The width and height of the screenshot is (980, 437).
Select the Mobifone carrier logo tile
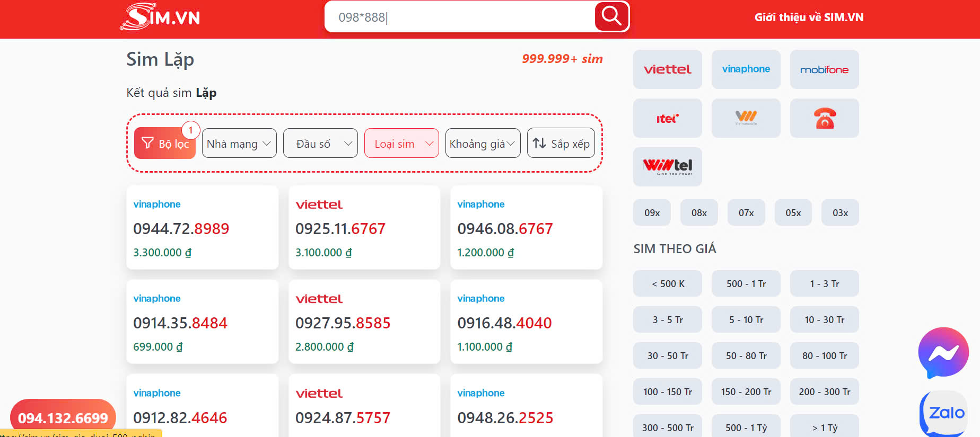(825, 69)
